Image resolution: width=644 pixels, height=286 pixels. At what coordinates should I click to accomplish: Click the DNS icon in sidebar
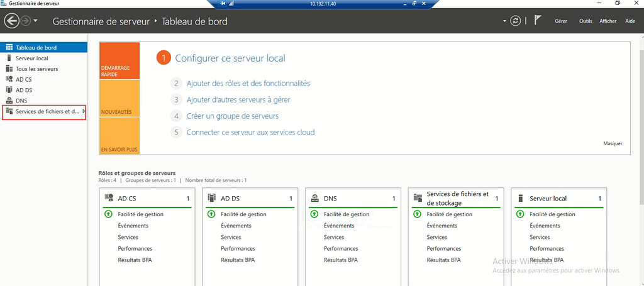tap(9, 101)
